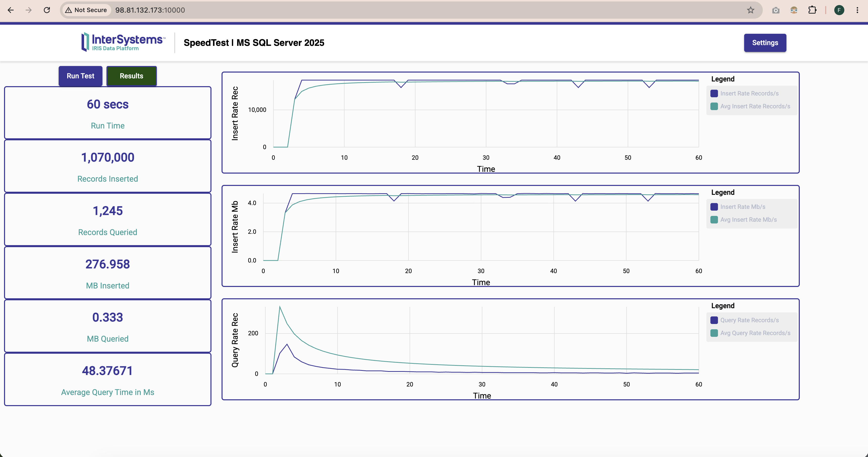Viewport: 868px width, 457px height.
Task: Click the MB Inserted label
Action: [108, 286]
